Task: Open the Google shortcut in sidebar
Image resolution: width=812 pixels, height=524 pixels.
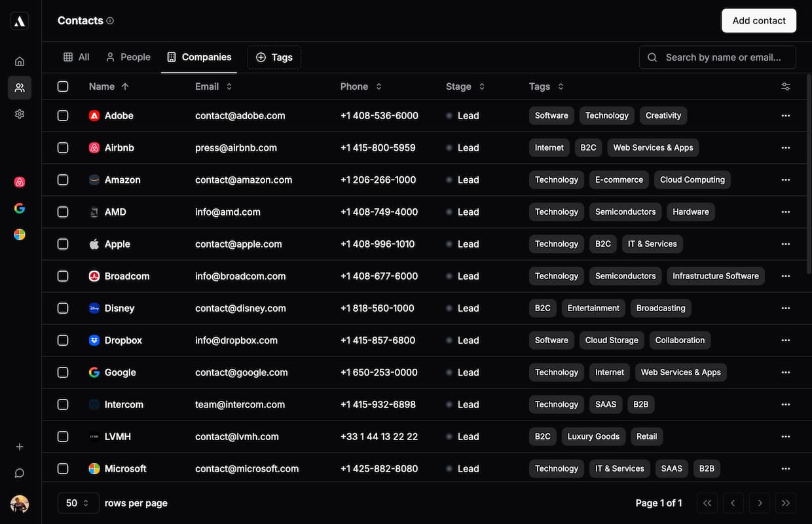Action: [20, 208]
